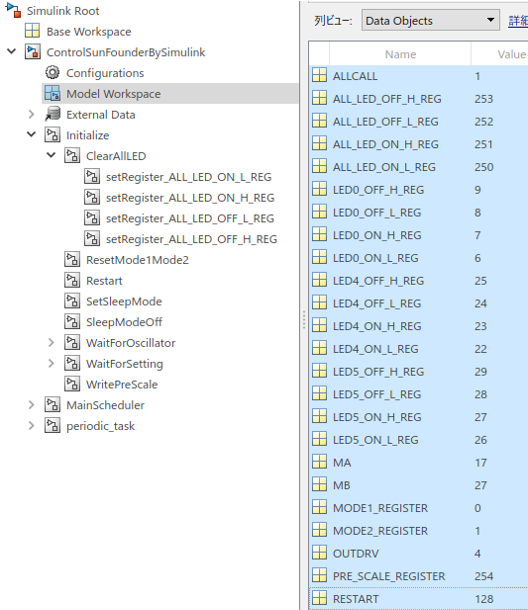528x610 pixels.
Task: Select the ALL_LED_OFF_L_REG row name
Action: (386, 122)
